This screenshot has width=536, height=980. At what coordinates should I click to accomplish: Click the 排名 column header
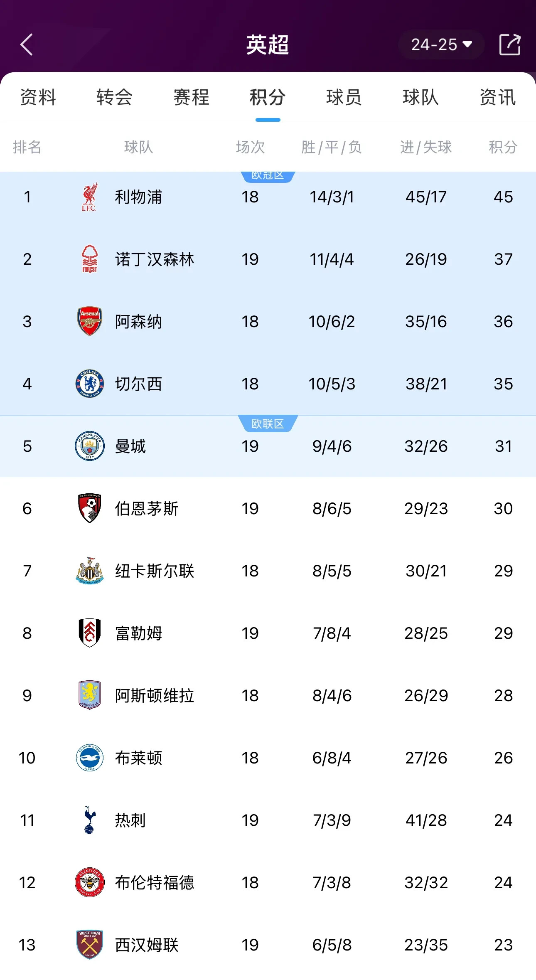(28, 147)
